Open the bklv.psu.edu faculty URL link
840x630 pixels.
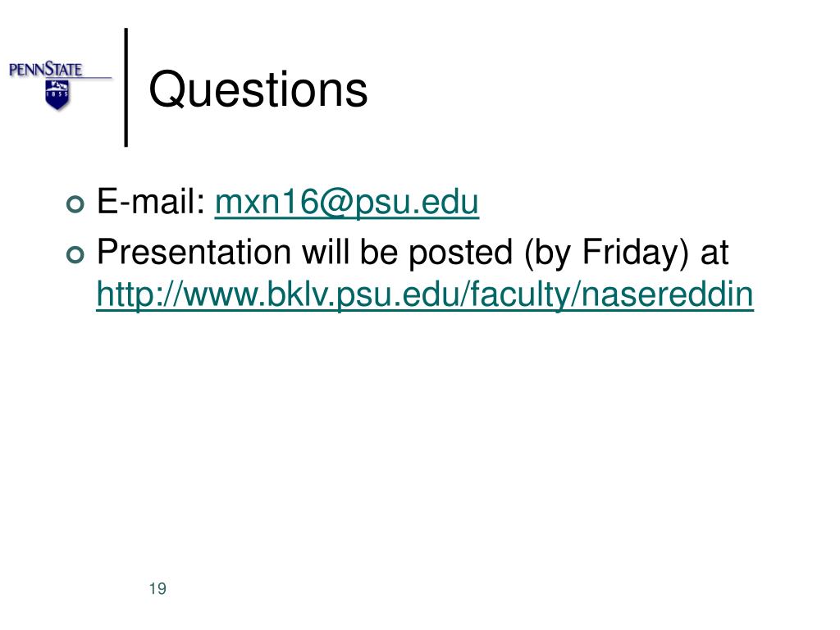425,295
